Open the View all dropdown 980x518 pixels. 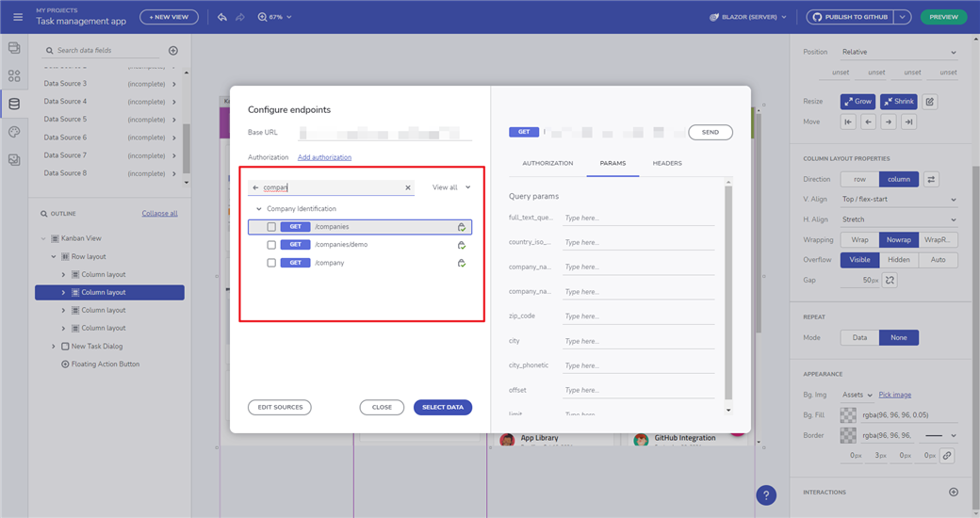tap(450, 187)
